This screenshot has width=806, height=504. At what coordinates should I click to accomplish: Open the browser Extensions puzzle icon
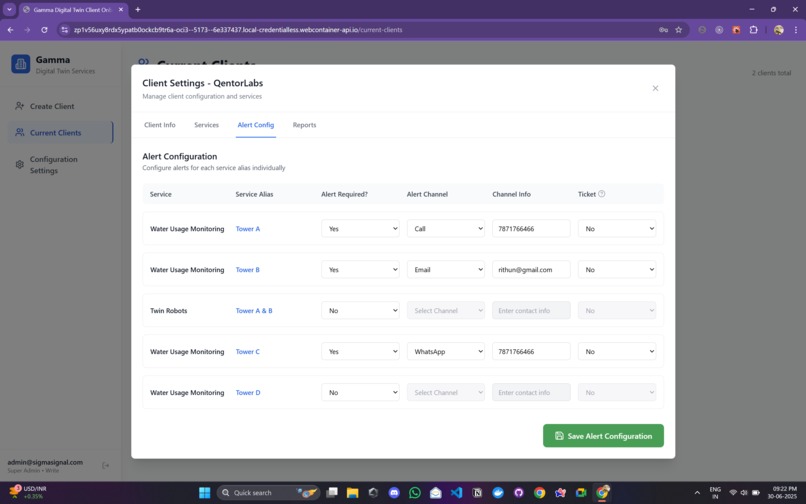pyautogui.click(x=754, y=30)
